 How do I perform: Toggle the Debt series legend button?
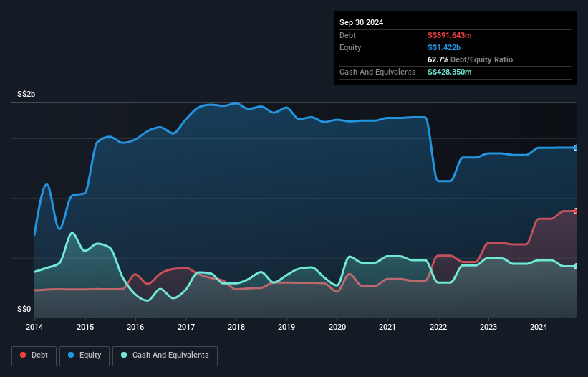(x=34, y=355)
